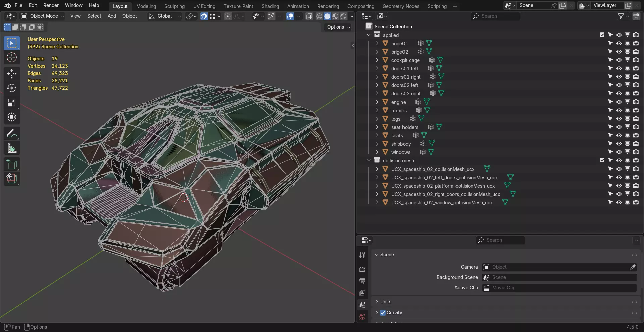
Task: Hide shipbody object in viewport
Action: click(x=619, y=144)
